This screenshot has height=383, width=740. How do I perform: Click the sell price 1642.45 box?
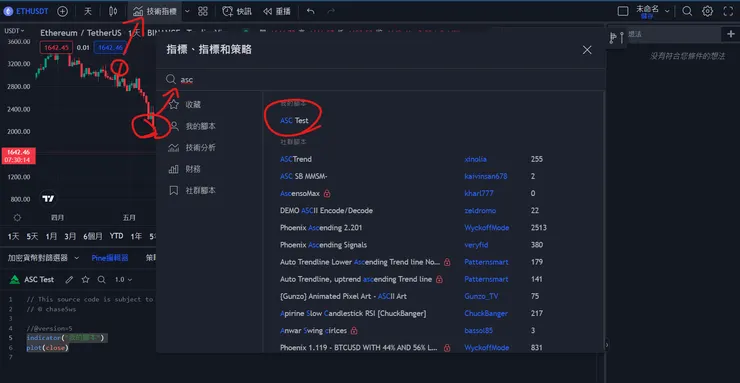pyautogui.click(x=56, y=48)
